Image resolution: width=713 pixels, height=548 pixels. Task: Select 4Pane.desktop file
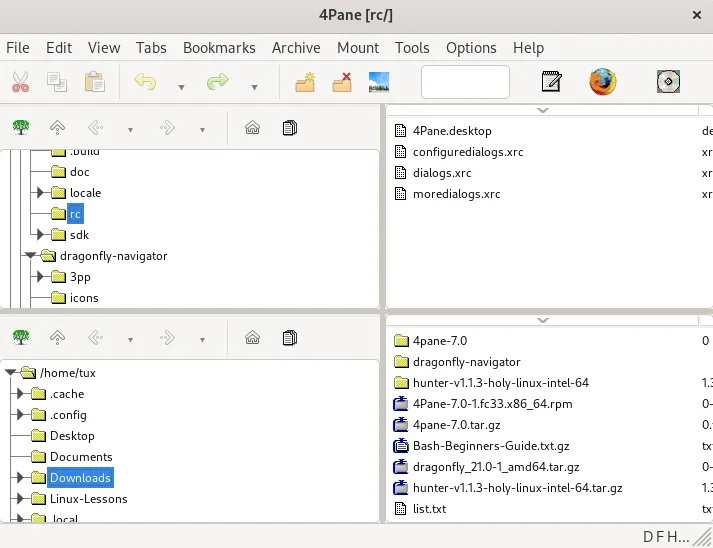coord(452,131)
